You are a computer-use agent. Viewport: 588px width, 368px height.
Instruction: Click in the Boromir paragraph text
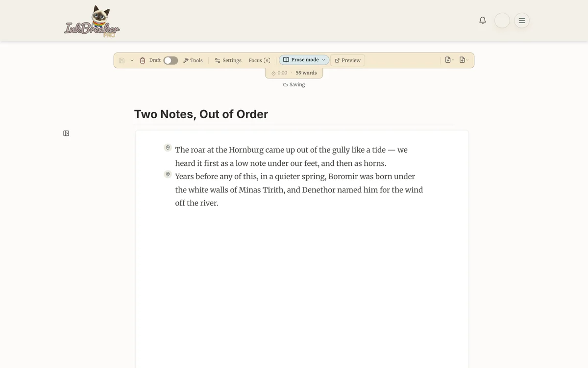click(x=299, y=189)
